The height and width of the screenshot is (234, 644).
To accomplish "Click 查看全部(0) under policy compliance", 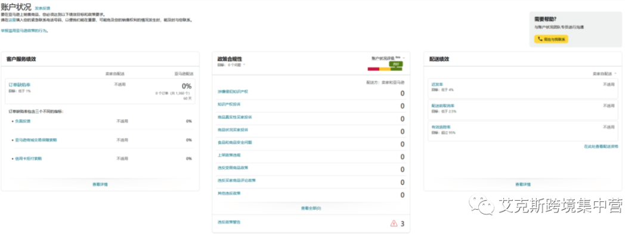I will click(x=311, y=208).
